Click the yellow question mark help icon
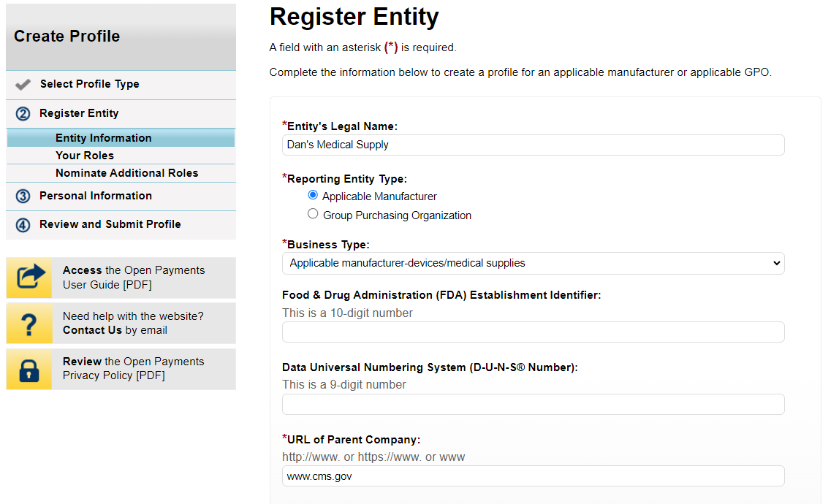The height and width of the screenshot is (504, 839). coord(29,324)
